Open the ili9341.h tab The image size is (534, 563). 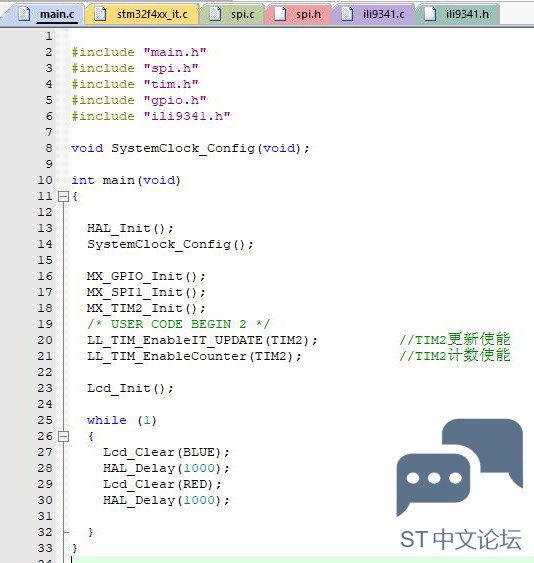(457, 14)
